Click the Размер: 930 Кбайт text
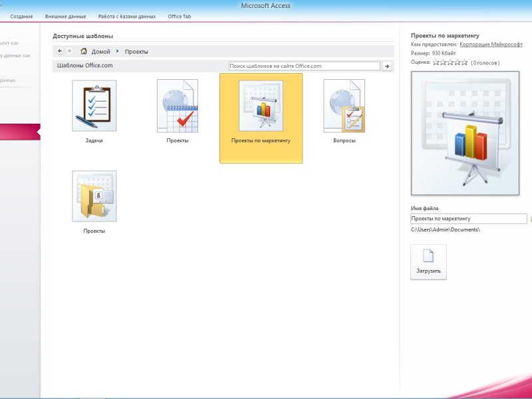The width and height of the screenshot is (532, 399). (434, 53)
